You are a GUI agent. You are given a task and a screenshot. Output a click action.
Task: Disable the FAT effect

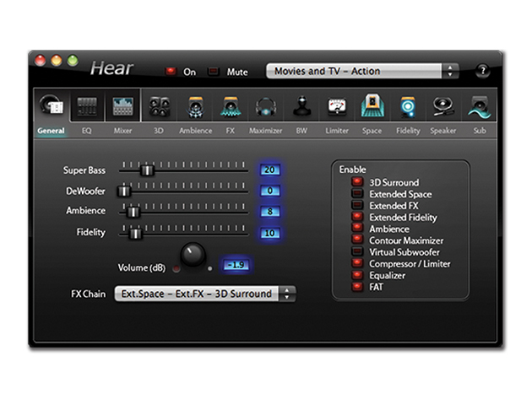point(357,286)
